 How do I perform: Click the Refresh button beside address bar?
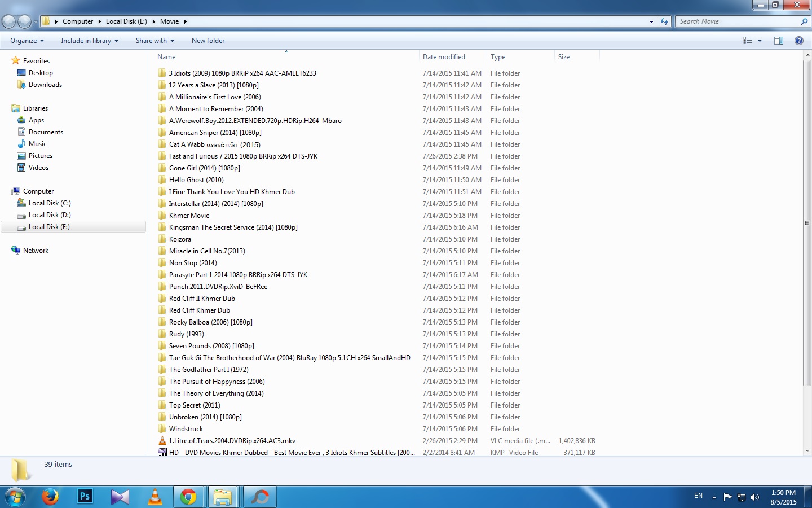[x=664, y=21]
